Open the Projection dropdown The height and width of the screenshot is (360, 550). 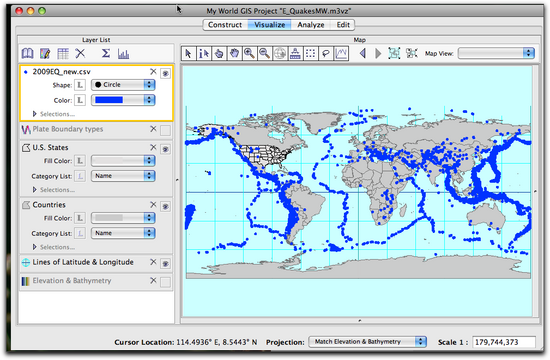(x=368, y=342)
